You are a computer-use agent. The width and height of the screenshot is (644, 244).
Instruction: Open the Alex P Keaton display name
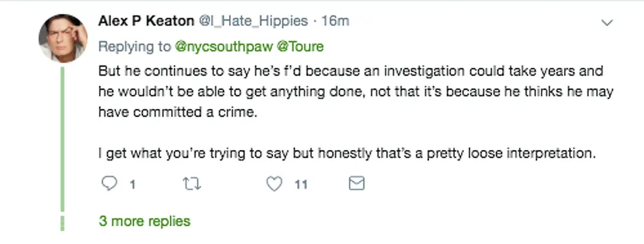146,21
